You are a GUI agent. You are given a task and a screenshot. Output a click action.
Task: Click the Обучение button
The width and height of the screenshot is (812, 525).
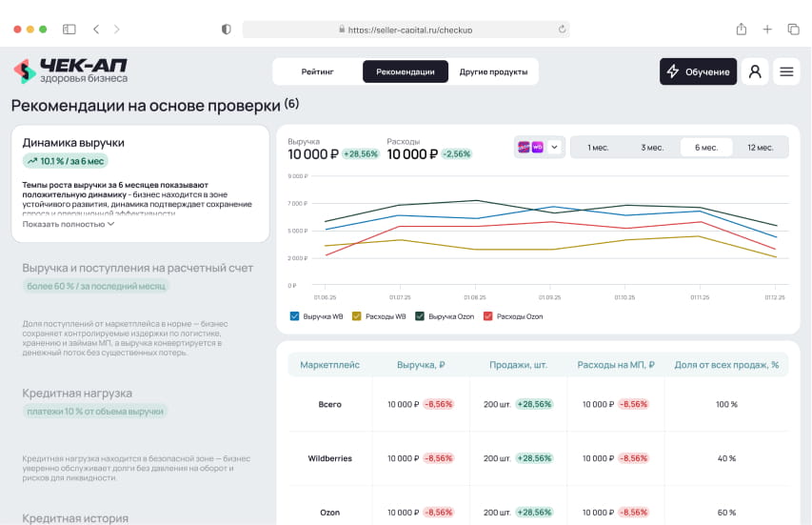tap(698, 71)
